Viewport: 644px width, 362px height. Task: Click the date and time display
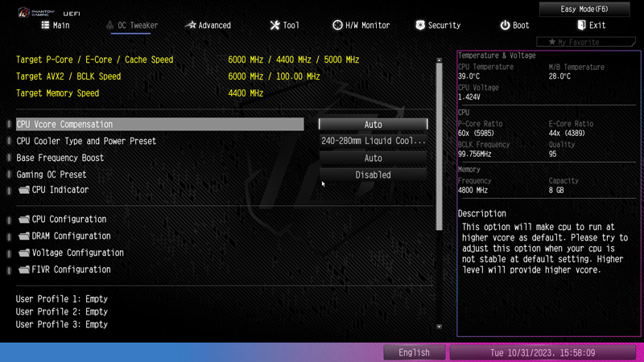point(542,352)
